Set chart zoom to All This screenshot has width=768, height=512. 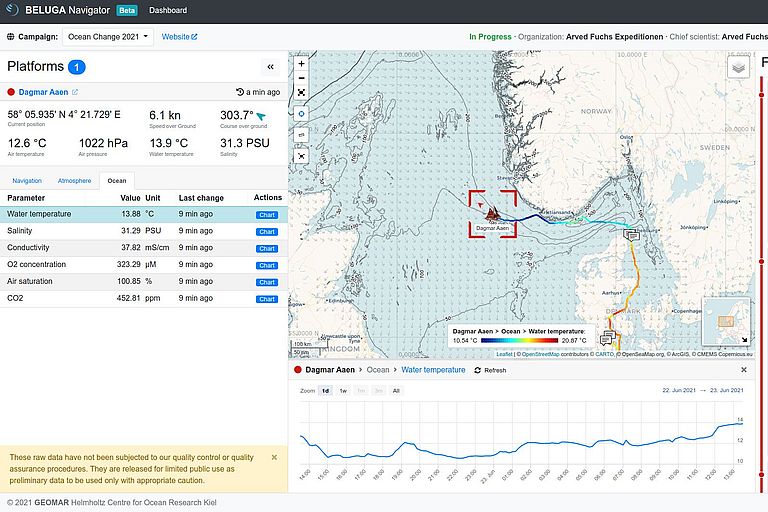click(396, 391)
